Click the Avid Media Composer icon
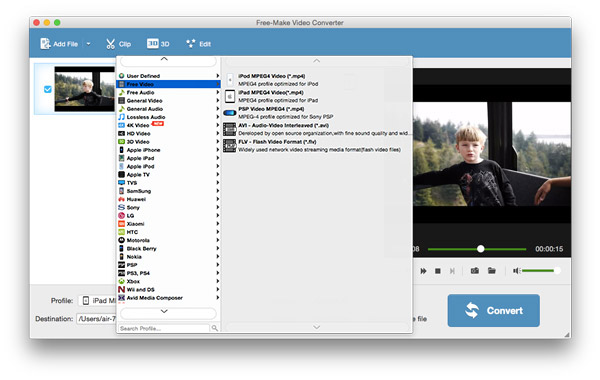600x380 pixels. pos(121,298)
